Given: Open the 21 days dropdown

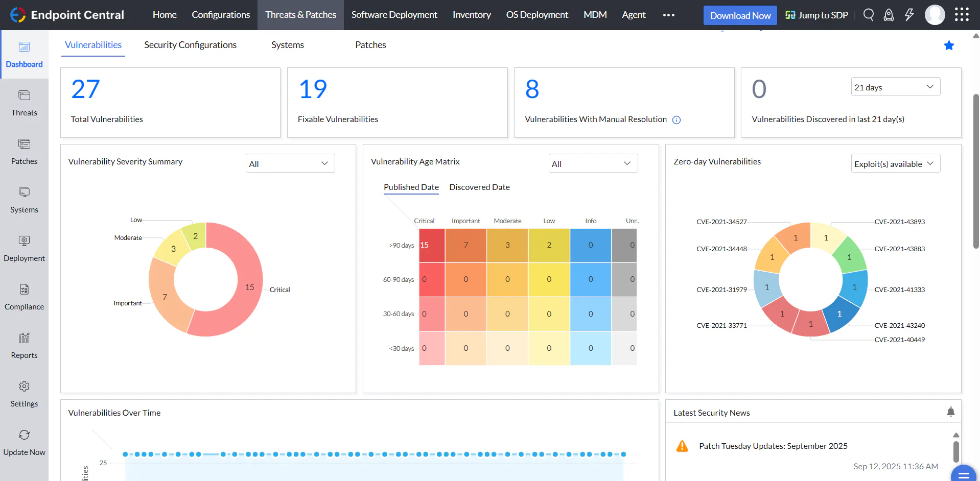Looking at the screenshot, I should 895,87.
